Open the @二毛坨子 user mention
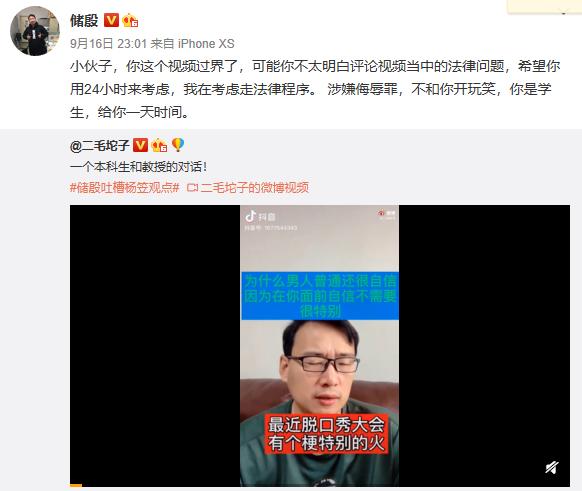The width and height of the screenshot is (582, 491). pyautogui.click(x=99, y=145)
